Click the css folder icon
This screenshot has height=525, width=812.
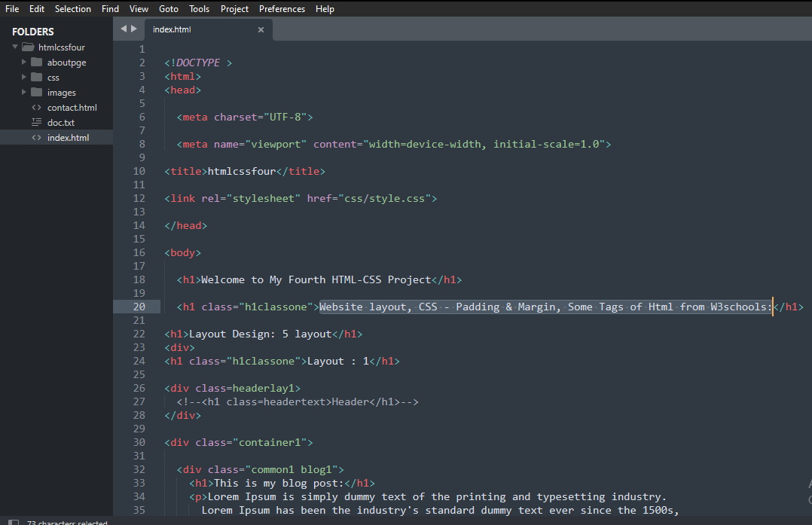(x=37, y=77)
